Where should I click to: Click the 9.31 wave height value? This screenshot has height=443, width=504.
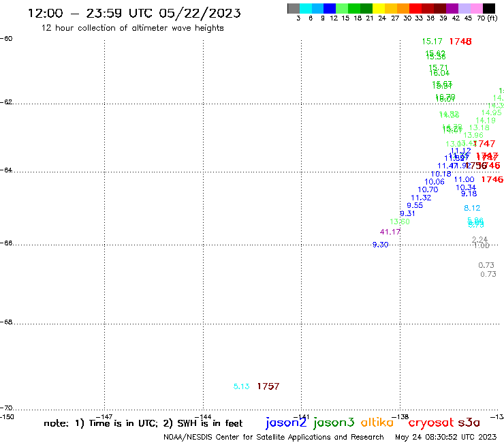[407, 213]
